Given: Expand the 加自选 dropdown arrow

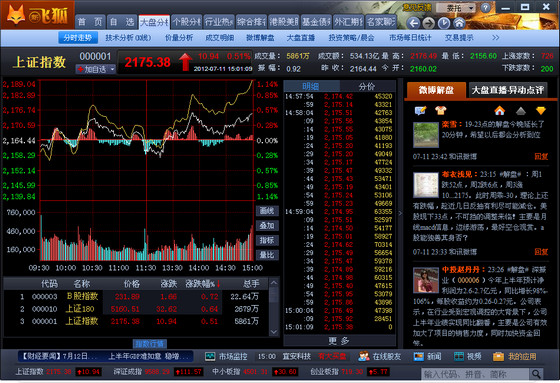Looking at the screenshot, I should pos(112,69).
